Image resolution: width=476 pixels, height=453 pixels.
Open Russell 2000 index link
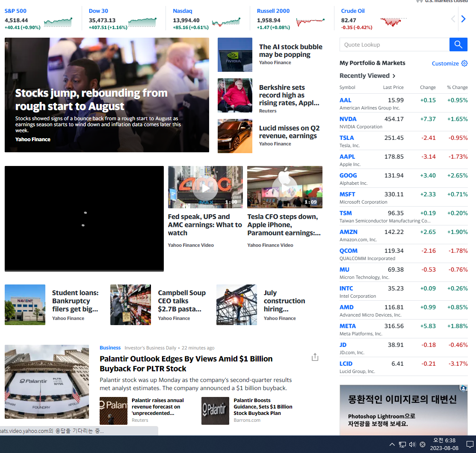273,11
